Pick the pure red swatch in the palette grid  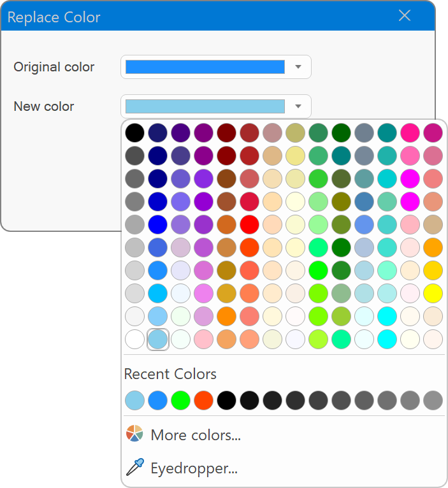click(x=249, y=224)
